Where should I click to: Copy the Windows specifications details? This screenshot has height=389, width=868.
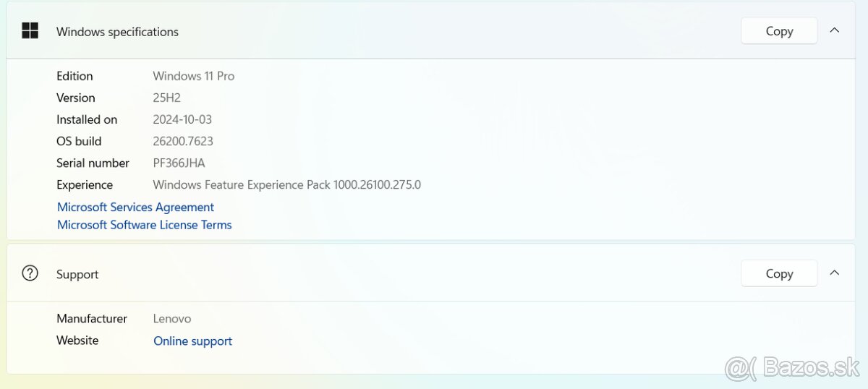tap(778, 31)
